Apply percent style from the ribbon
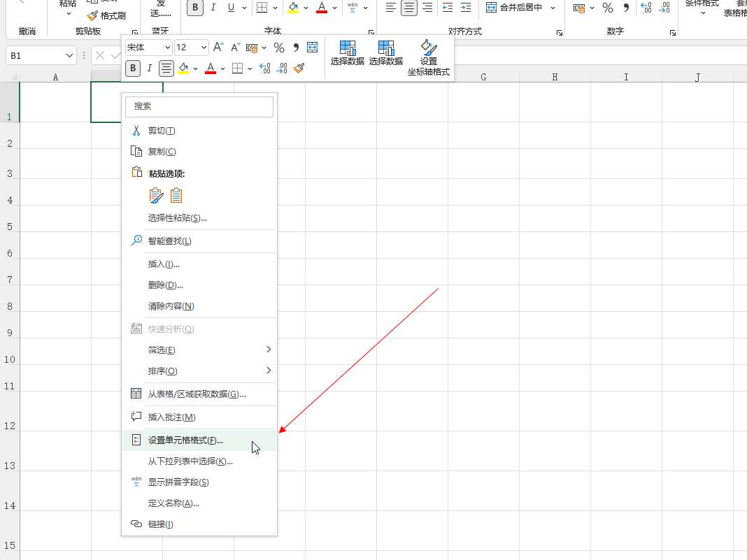The height and width of the screenshot is (560, 747). point(608,8)
